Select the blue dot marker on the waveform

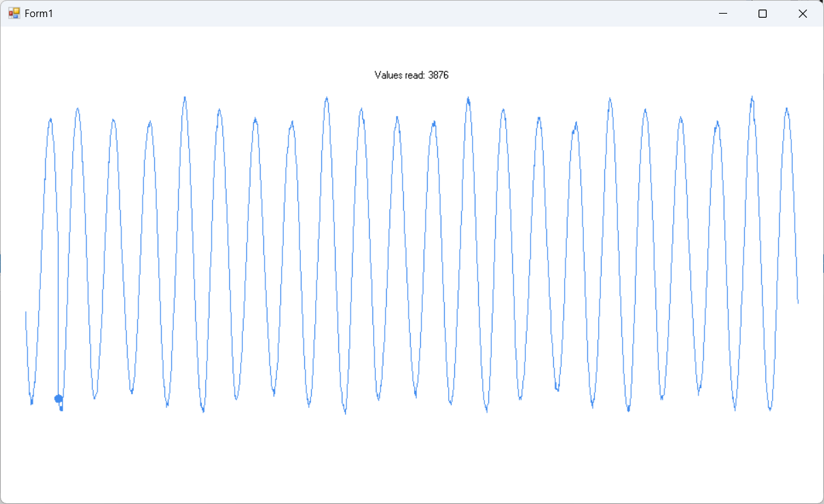(59, 399)
